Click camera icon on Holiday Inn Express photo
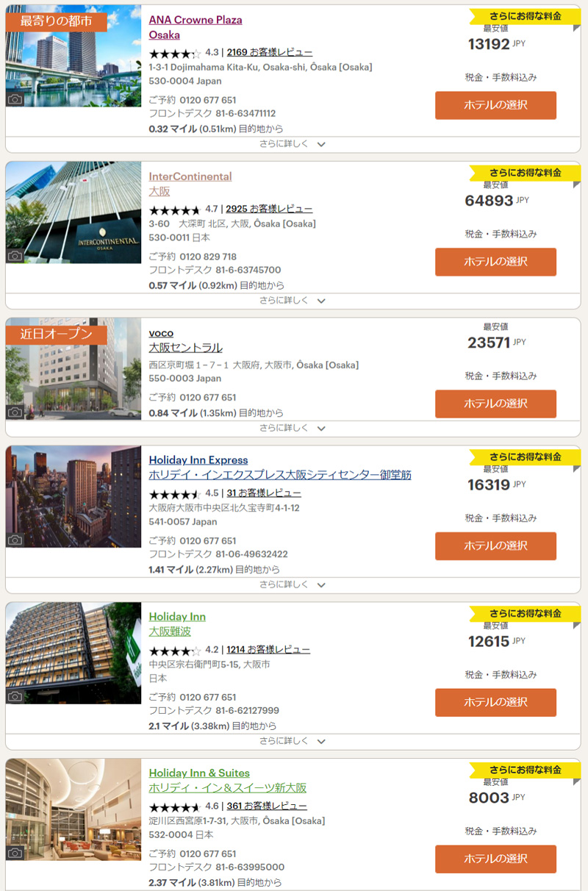The height and width of the screenshot is (891, 588). (x=15, y=540)
